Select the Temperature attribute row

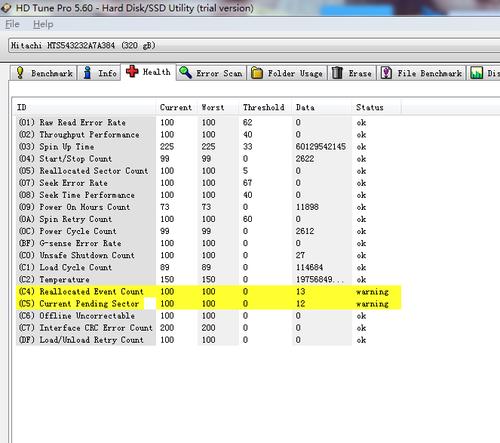point(209,279)
